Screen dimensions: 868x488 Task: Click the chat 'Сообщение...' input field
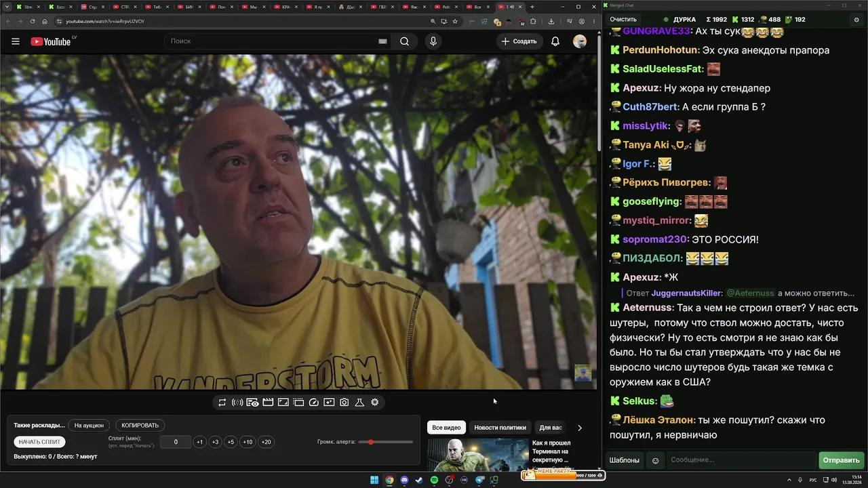pos(741,460)
